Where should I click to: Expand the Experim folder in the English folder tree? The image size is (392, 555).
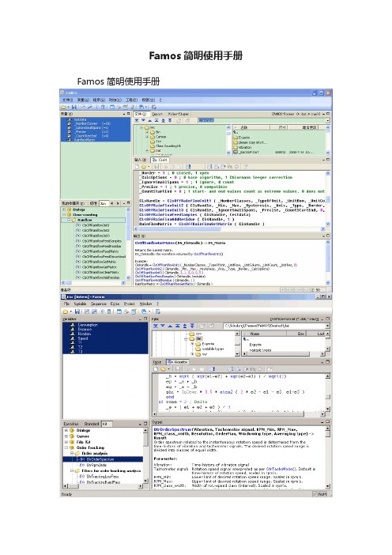192,344
